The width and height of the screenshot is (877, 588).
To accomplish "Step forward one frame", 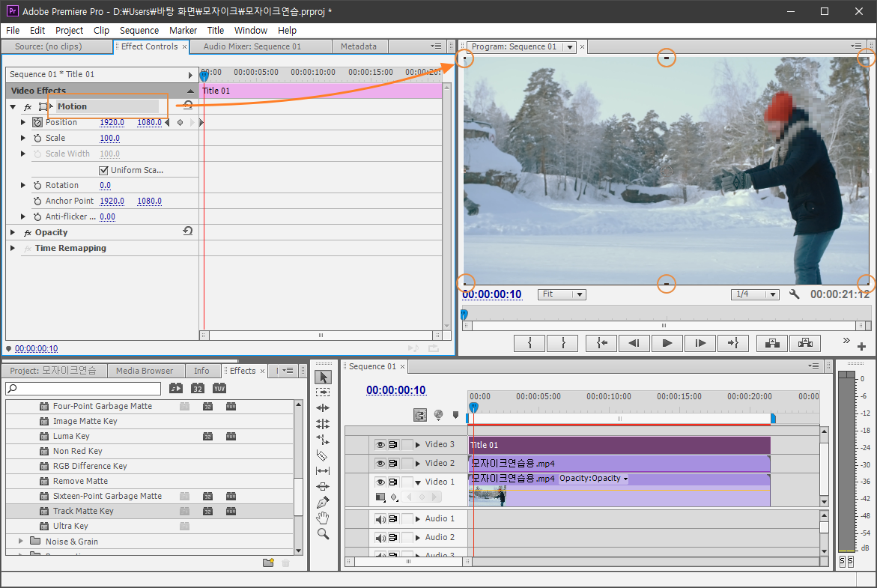I will click(700, 343).
